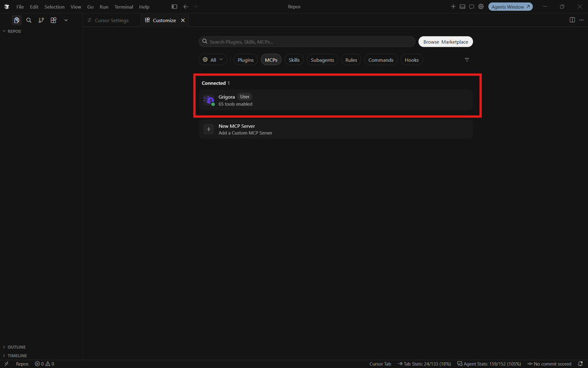Close the Customize tab

[183, 20]
